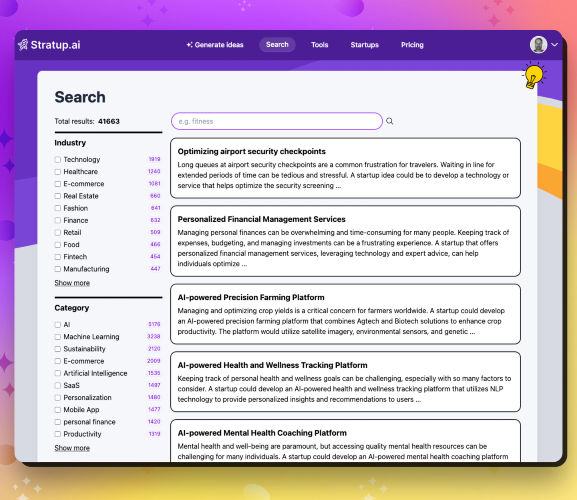This screenshot has width=577, height=500.
Task: Click the Search page heading
Action: point(80,97)
